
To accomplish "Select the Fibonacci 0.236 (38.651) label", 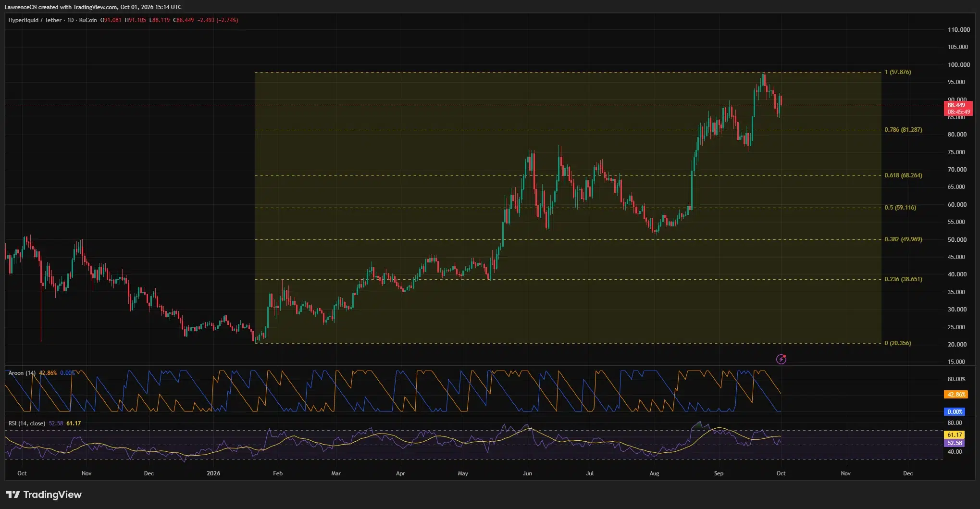I will point(903,279).
